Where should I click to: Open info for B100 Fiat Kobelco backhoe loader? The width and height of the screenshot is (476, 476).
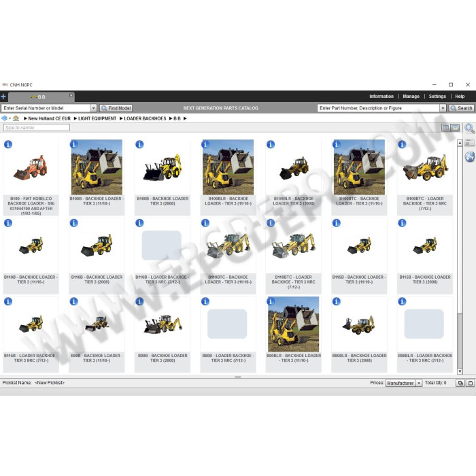pyautogui.click(x=8, y=144)
